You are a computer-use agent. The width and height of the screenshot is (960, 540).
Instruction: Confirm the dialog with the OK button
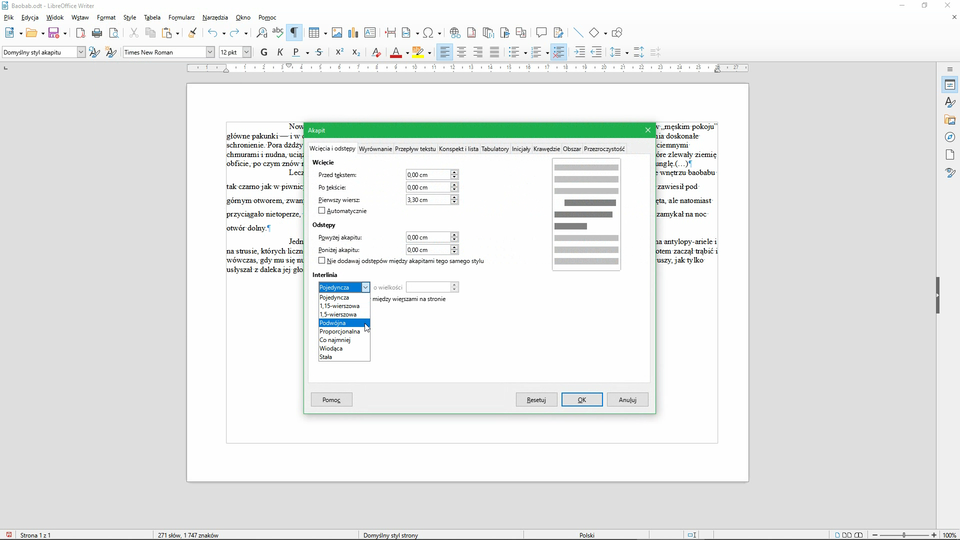click(581, 400)
